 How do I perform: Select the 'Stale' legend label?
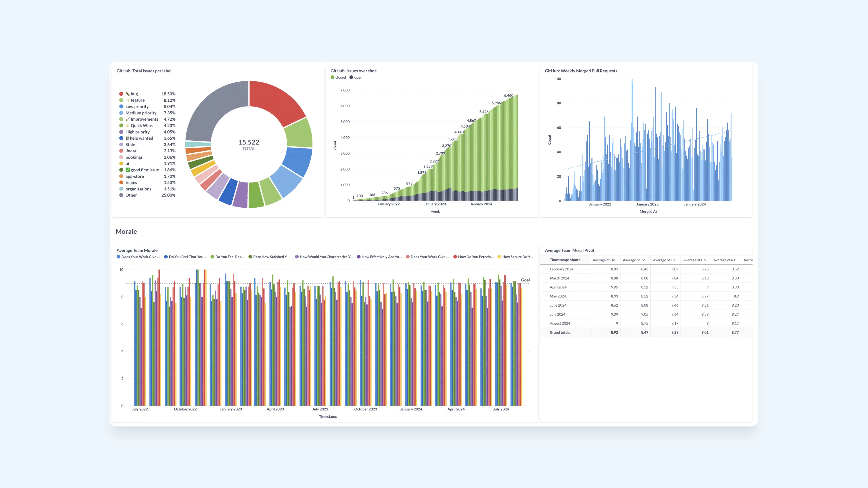(x=130, y=145)
